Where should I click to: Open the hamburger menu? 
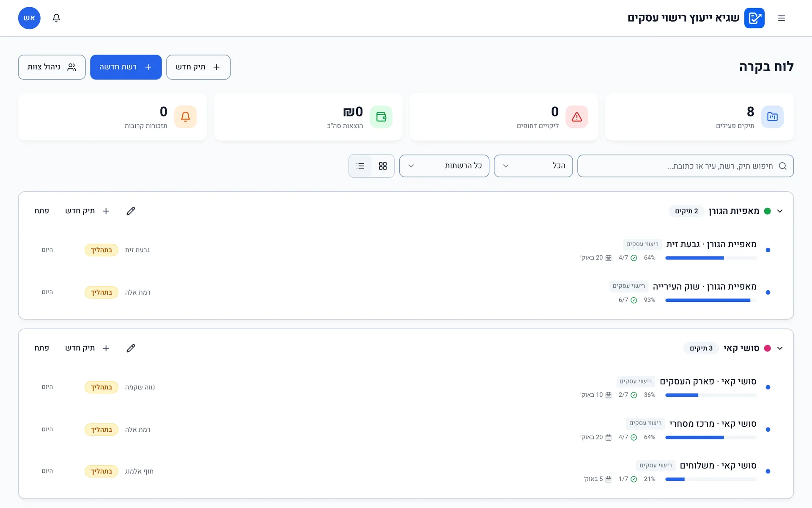tap(781, 18)
